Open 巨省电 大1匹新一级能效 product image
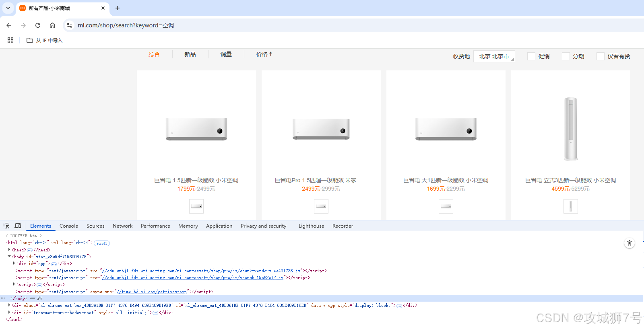The image size is (644, 329). click(446, 129)
